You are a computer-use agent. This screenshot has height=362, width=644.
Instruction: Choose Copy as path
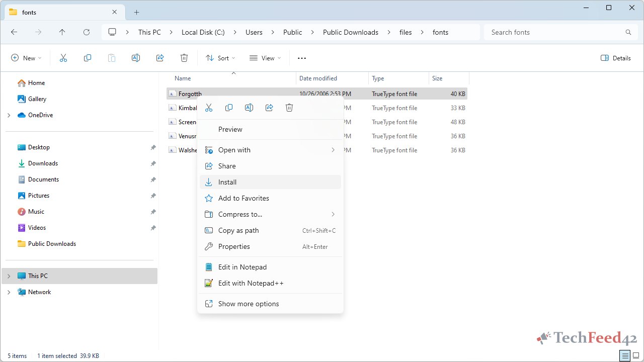(270, 230)
